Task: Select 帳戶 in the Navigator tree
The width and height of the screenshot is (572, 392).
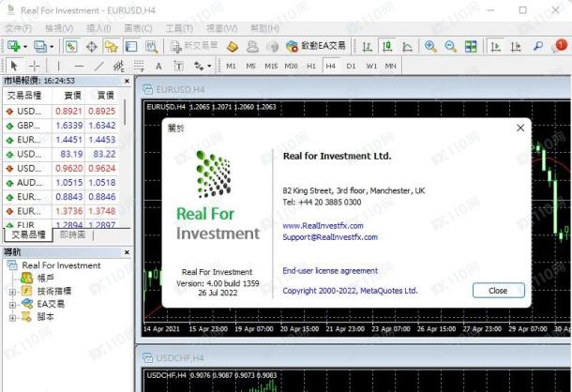Action: 46,279
